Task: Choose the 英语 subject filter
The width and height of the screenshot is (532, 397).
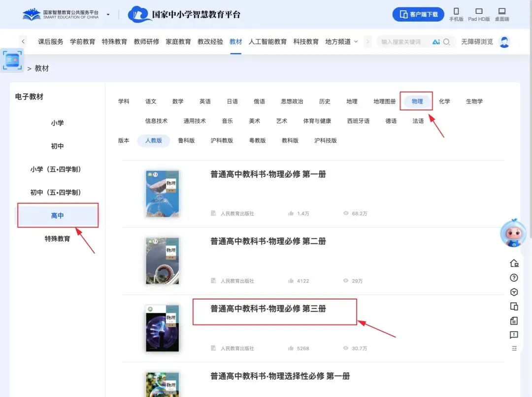Action: click(x=205, y=101)
